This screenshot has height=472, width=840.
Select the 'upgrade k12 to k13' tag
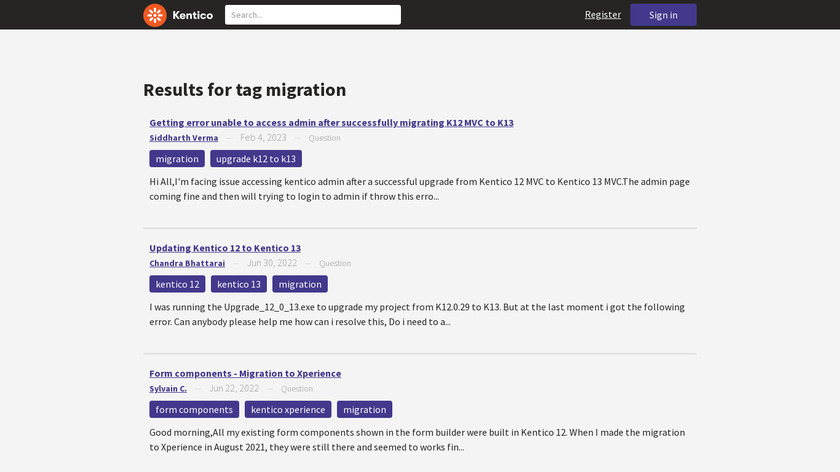(x=256, y=159)
